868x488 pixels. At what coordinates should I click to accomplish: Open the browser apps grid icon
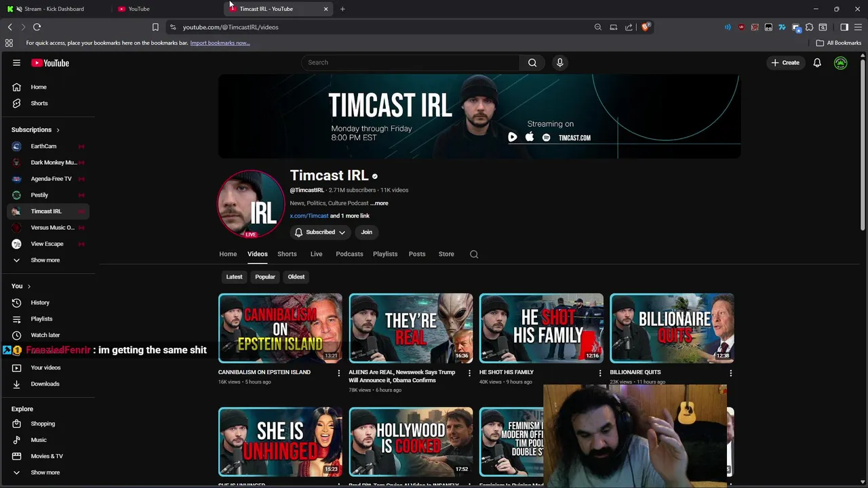[x=9, y=43]
